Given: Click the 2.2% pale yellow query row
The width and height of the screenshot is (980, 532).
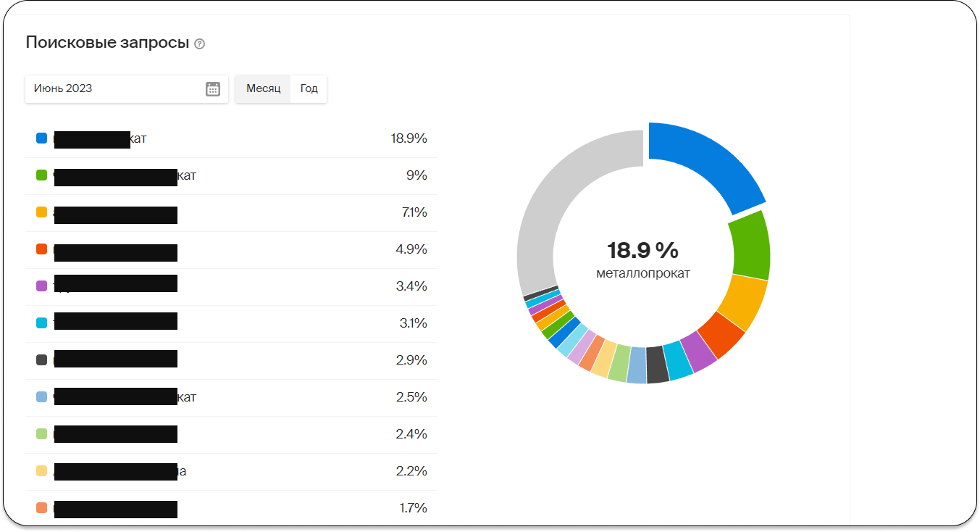Looking at the screenshot, I should pyautogui.click(x=232, y=471).
